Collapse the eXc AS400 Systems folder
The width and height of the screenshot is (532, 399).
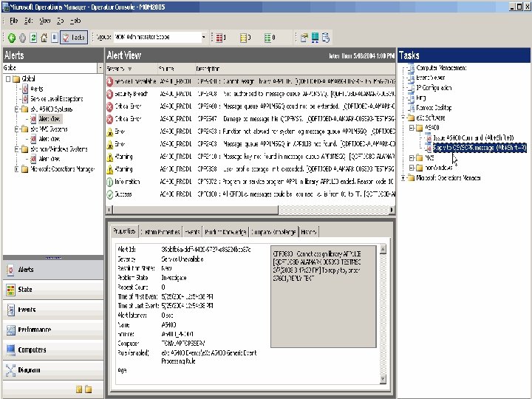(x=16, y=109)
